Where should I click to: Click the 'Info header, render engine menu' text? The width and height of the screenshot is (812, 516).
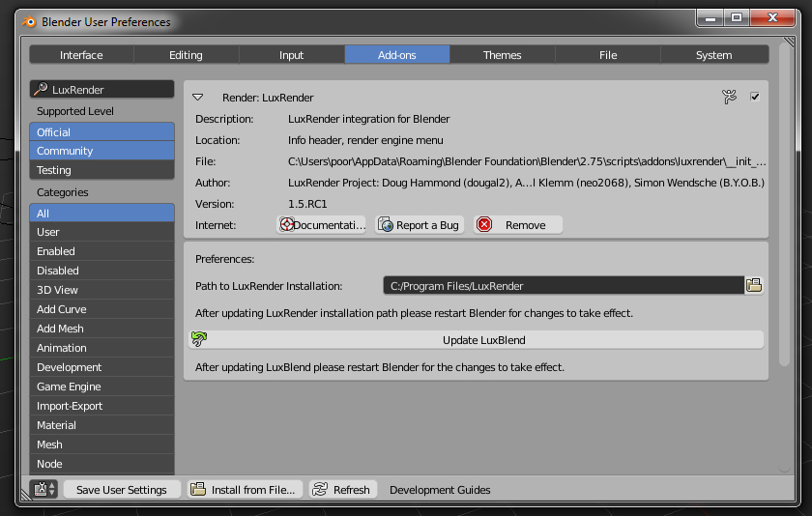[365, 140]
